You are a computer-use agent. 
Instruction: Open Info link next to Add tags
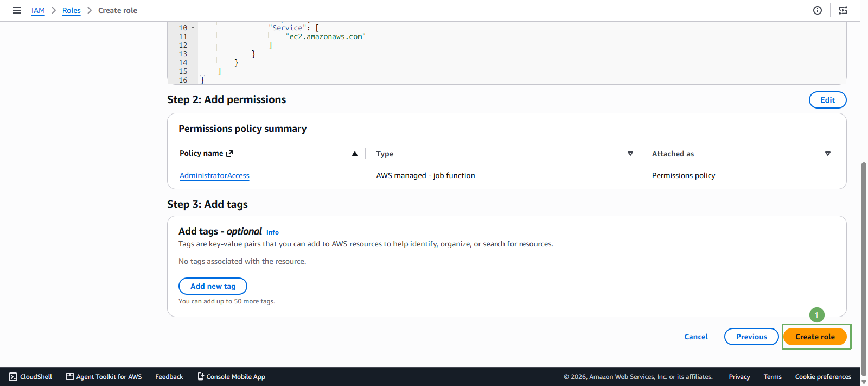272,232
